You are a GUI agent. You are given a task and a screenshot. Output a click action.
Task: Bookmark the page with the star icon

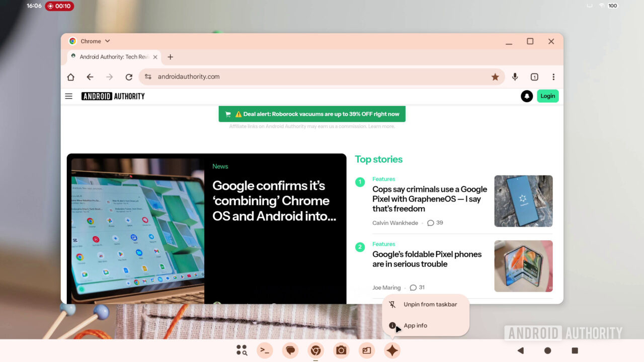pos(495,76)
